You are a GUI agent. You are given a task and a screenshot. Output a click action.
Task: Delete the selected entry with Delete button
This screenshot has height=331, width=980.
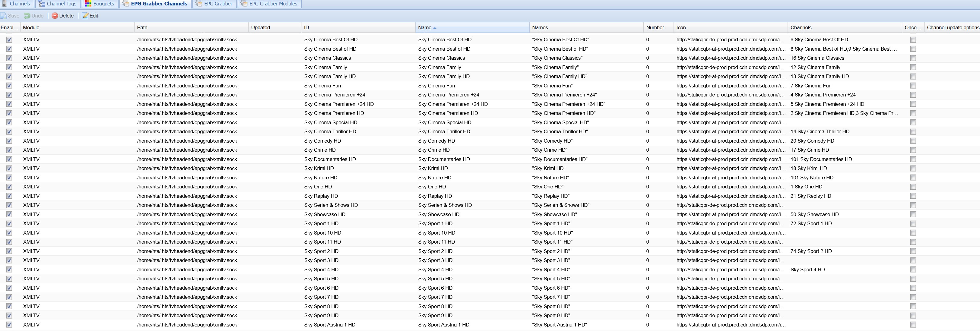pyautogui.click(x=63, y=16)
